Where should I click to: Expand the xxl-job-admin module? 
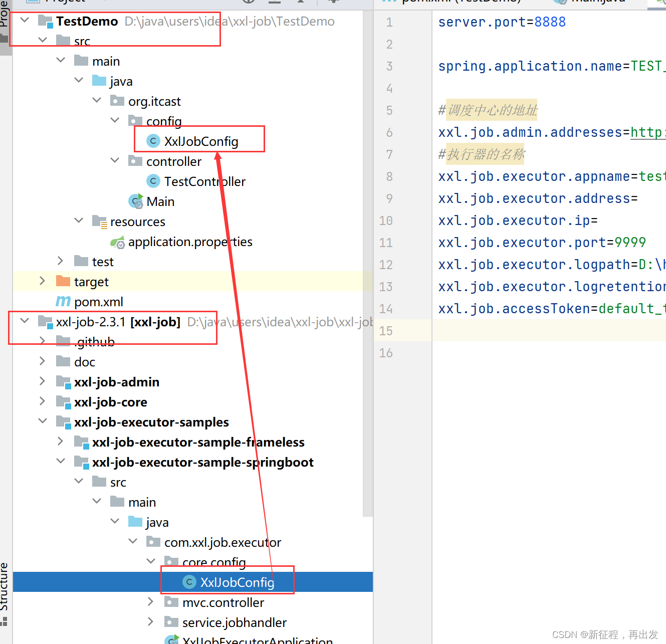coord(43,381)
